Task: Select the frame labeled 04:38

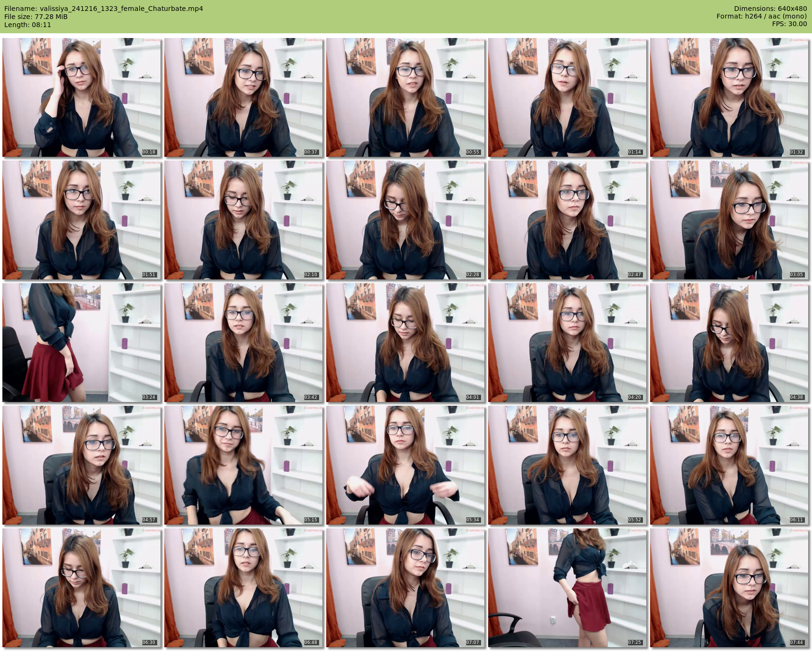Action: (x=729, y=343)
